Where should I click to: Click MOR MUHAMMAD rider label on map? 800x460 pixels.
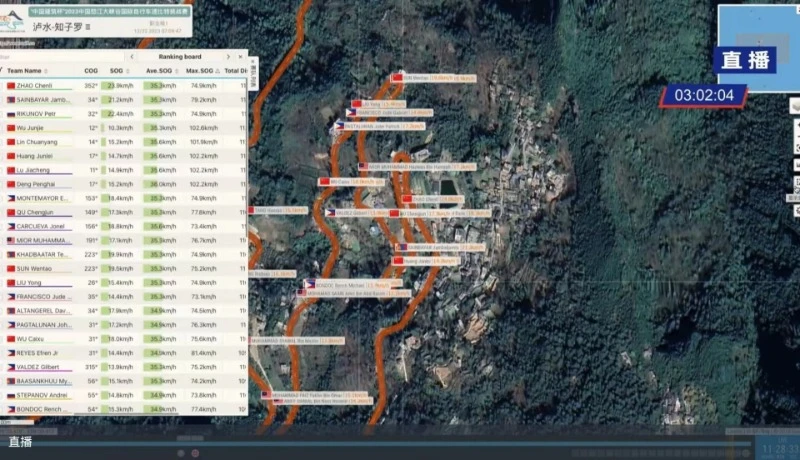point(417,166)
